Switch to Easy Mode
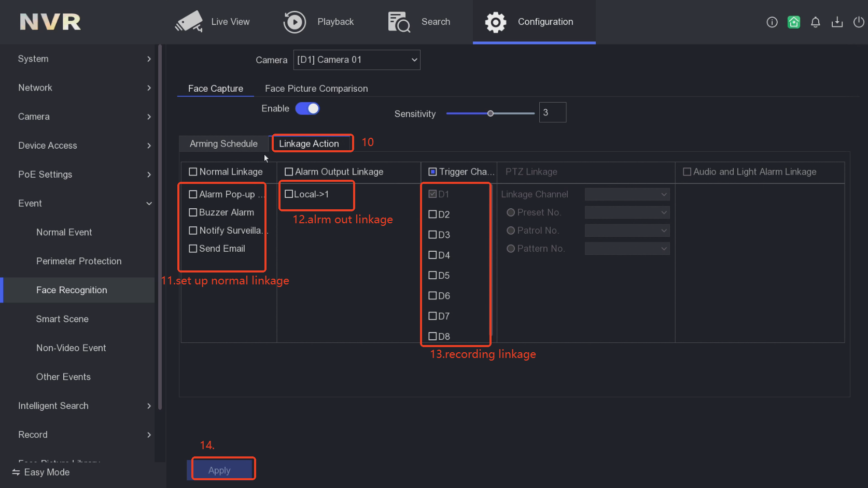Viewport: 868px width, 488px height. (41, 472)
